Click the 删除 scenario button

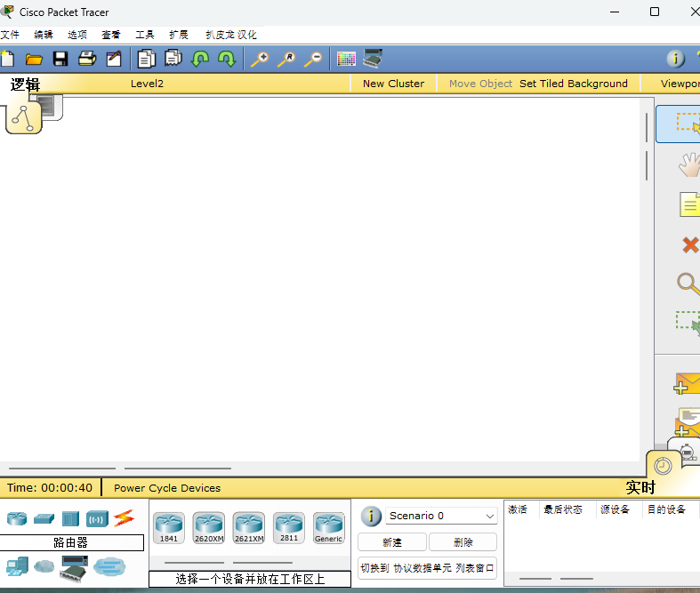(463, 542)
